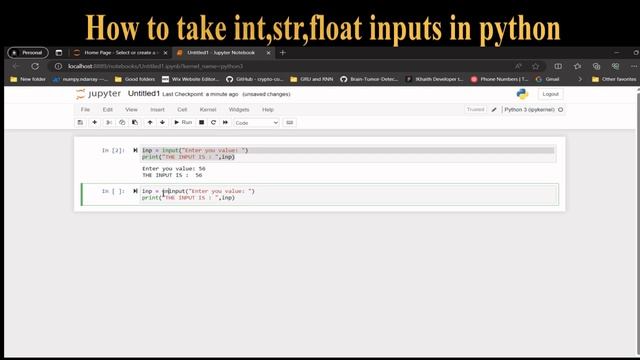Open the Insert menu
Viewport: 640px width, 360px height.
coord(158,109)
